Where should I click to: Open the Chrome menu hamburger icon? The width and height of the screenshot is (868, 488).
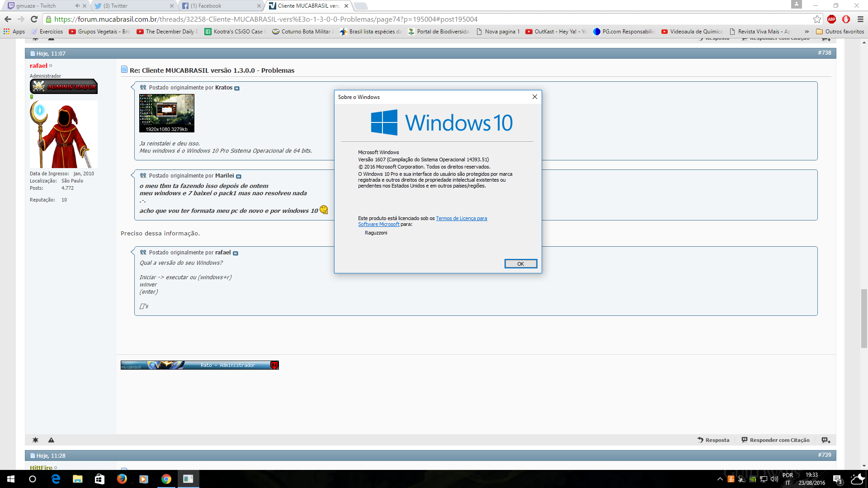coord(860,19)
